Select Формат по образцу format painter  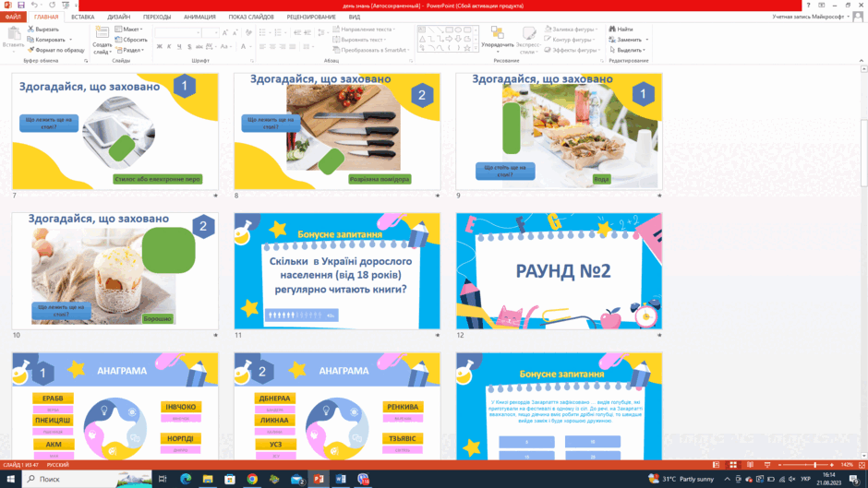[x=55, y=50]
